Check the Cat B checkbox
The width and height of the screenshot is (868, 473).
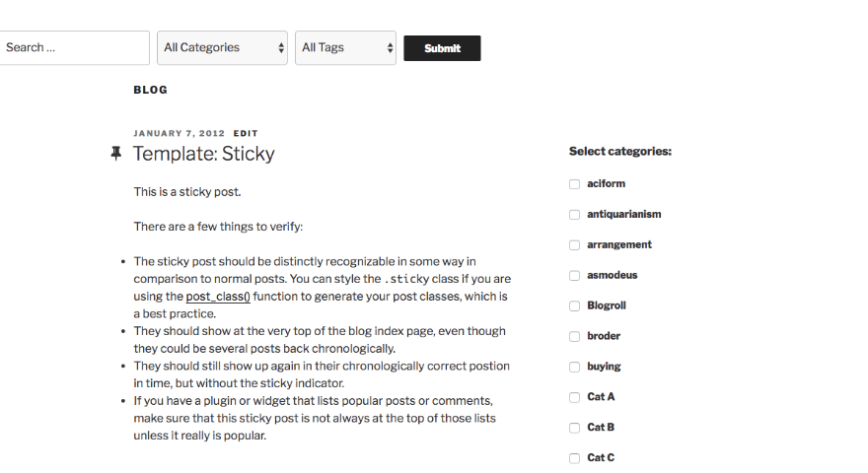coord(574,429)
